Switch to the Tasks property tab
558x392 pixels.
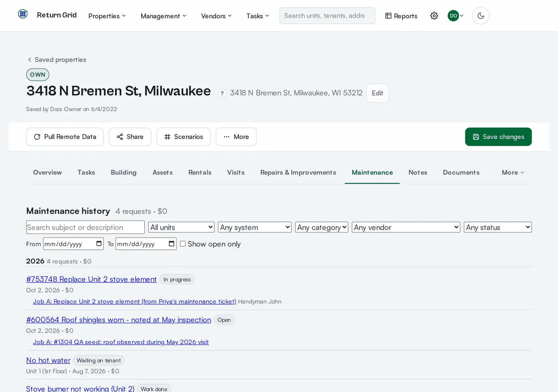tap(86, 172)
